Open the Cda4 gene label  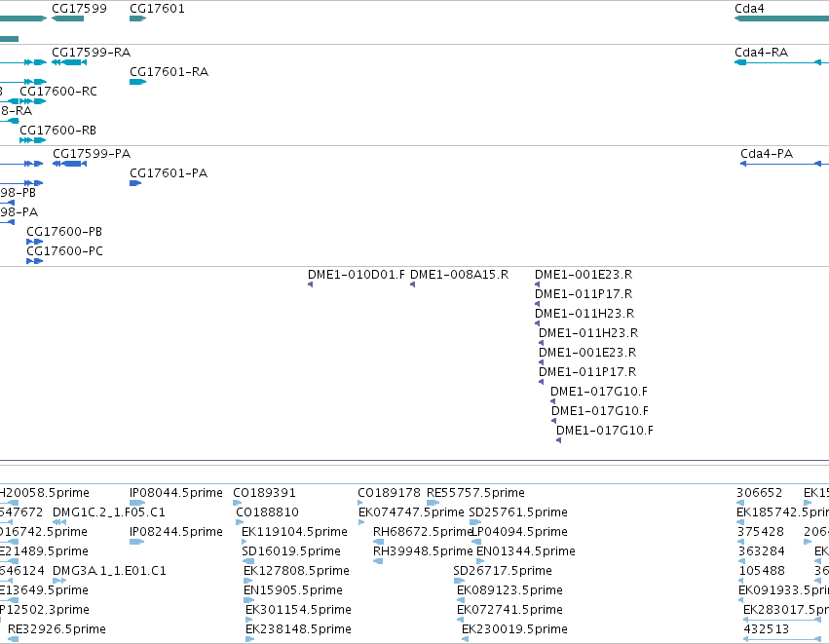pyautogui.click(x=749, y=9)
